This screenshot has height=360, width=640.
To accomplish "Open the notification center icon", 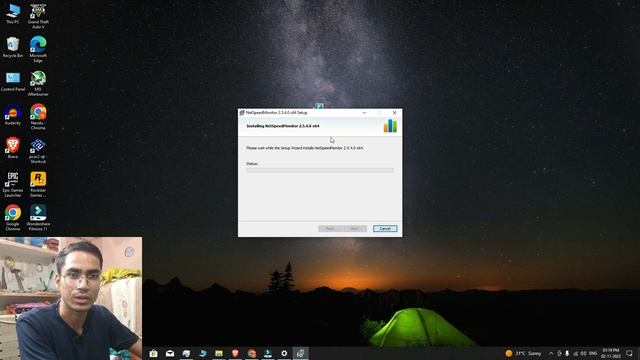I will (x=629, y=353).
